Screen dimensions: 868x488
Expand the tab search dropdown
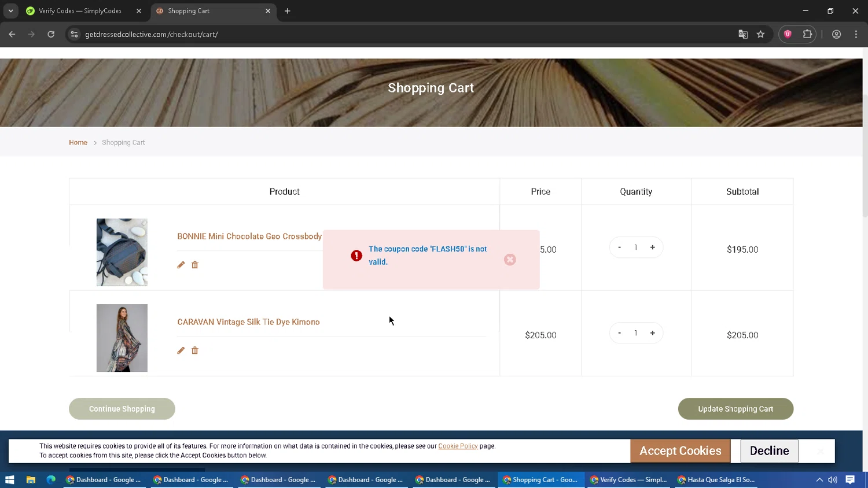click(10, 11)
